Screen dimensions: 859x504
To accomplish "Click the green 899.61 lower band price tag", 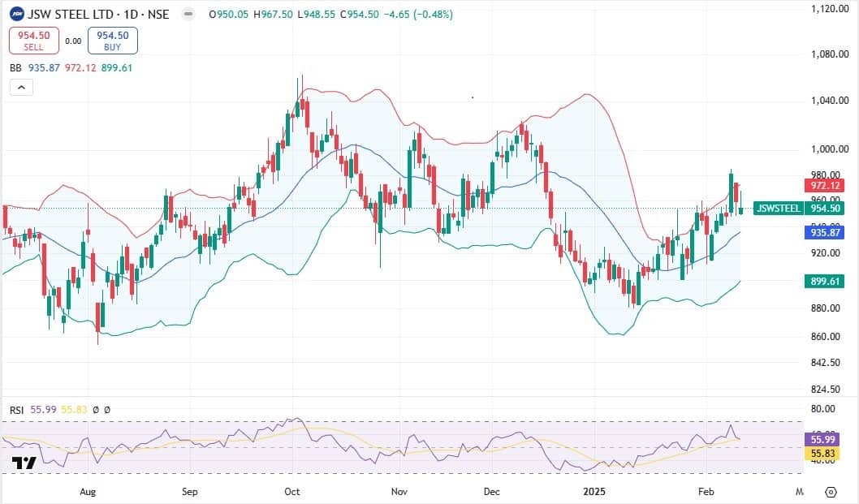I will coord(824,282).
